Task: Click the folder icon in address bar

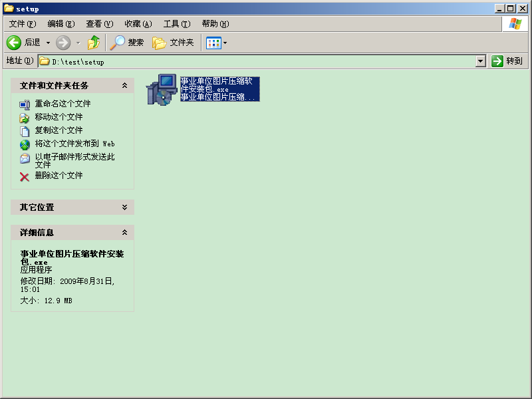Action: coord(45,61)
